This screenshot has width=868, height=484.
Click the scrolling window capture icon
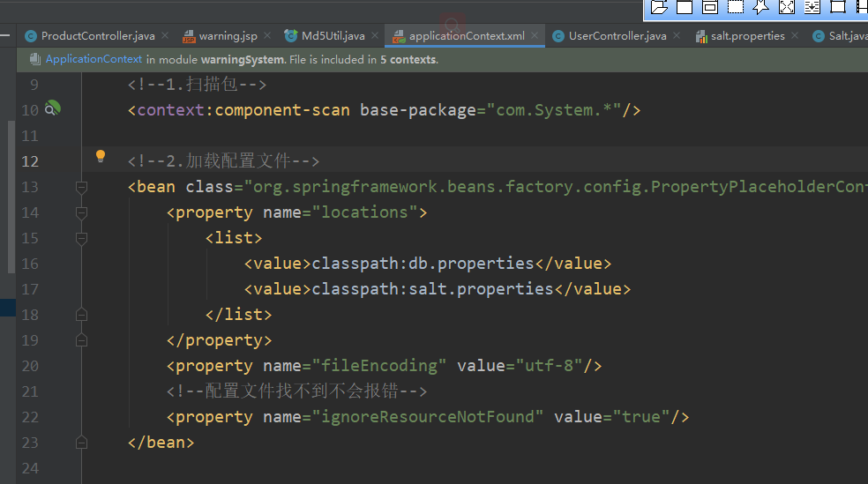812,7
